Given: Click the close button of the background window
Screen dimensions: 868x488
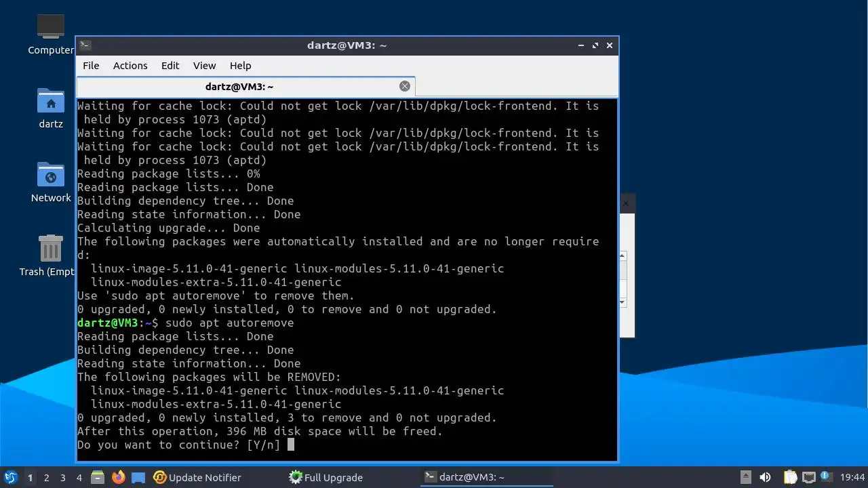Looking at the screenshot, I should point(626,203).
